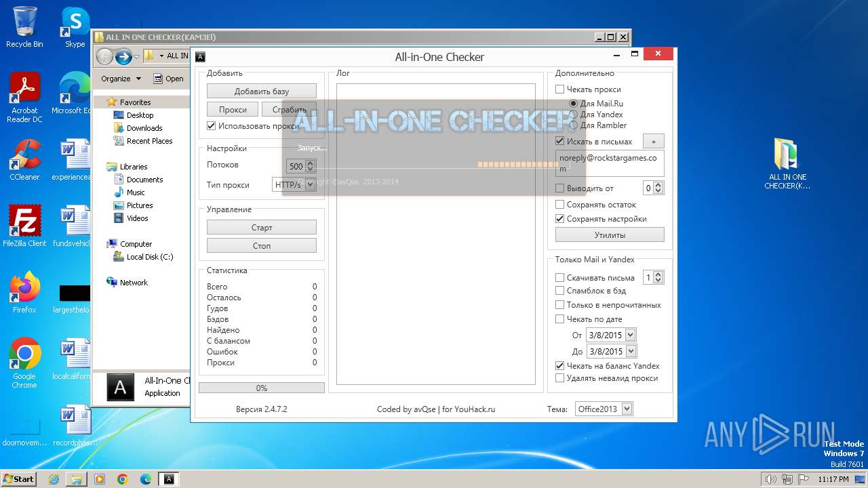This screenshot has height=488, width=868.
Task: Launch Skype from the desktop
Action: [x=75, y=27]
